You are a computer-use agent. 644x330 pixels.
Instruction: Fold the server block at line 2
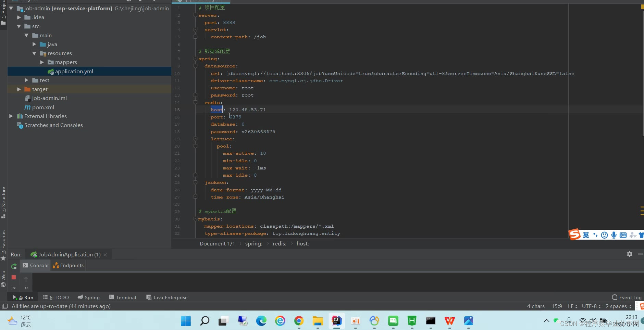point(195,15)
